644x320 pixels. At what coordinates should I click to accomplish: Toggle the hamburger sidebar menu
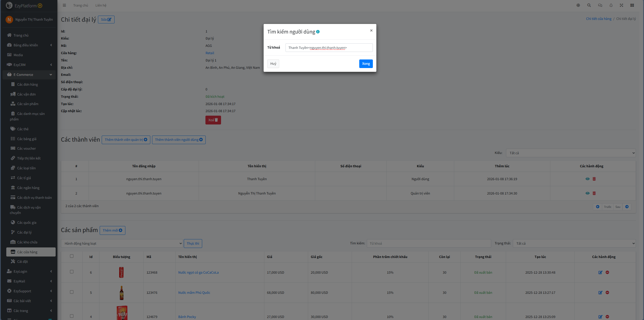coord(64,5)
